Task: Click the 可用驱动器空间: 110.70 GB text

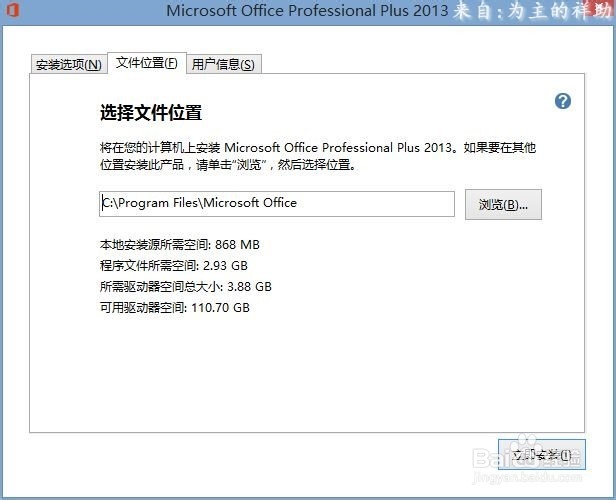Action: pos(175,308)
